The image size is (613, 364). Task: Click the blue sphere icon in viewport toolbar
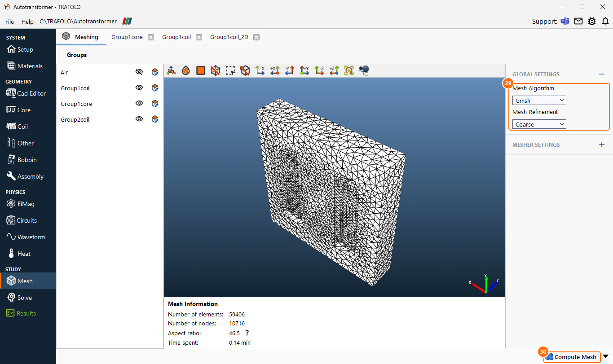(x=364, y=70)
